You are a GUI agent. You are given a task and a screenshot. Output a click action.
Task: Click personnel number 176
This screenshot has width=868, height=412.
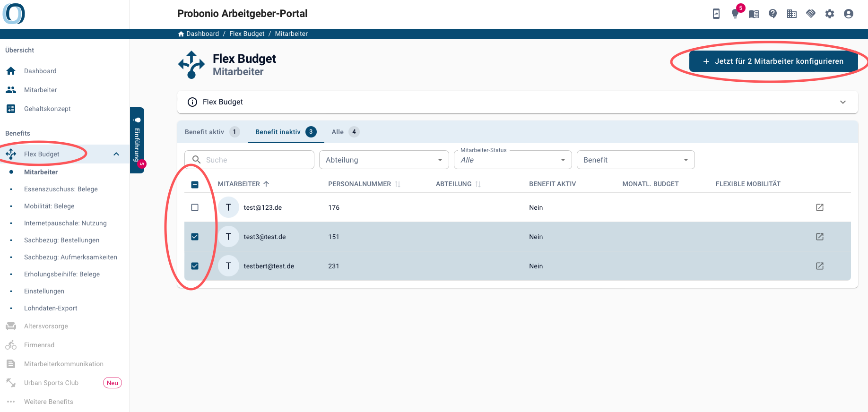pos(334,207)
